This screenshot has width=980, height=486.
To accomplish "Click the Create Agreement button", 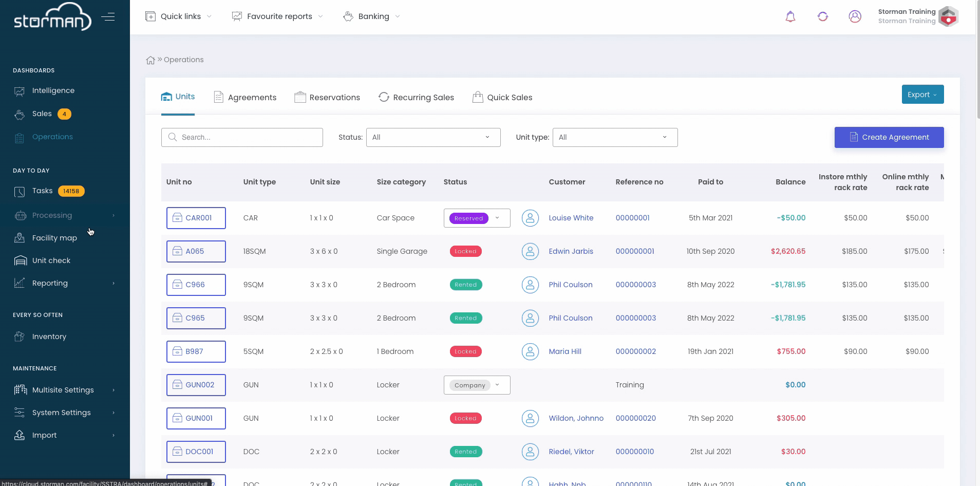I will 889,137.
